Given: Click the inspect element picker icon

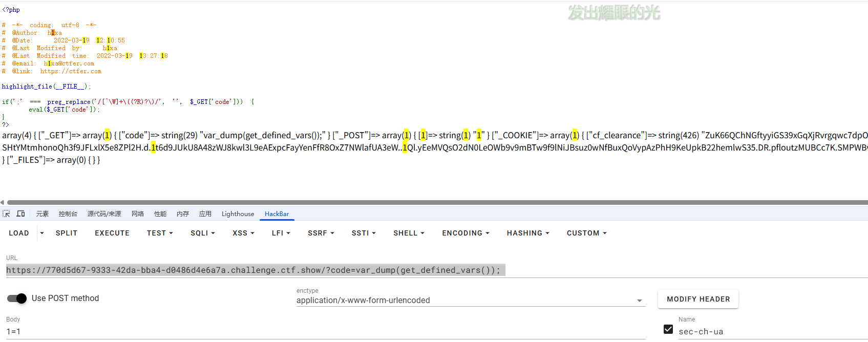Looking at the screenshot, I should [6, 213].
